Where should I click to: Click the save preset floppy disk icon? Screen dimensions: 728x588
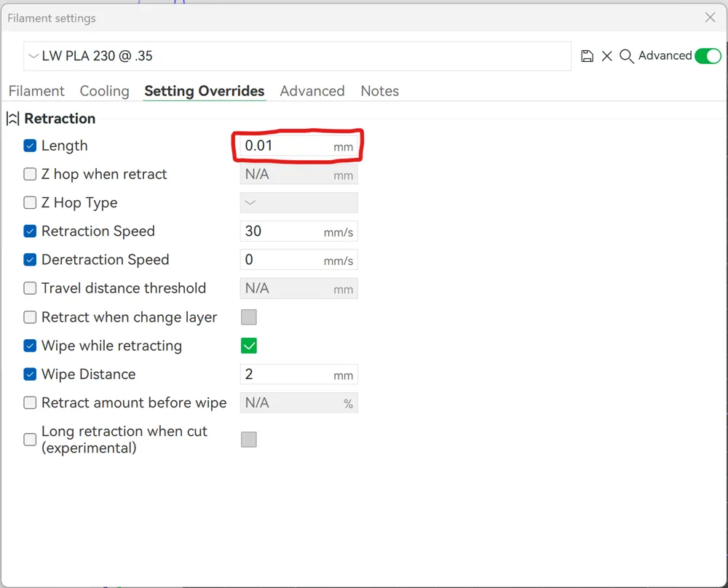click(x=587, y=56)
